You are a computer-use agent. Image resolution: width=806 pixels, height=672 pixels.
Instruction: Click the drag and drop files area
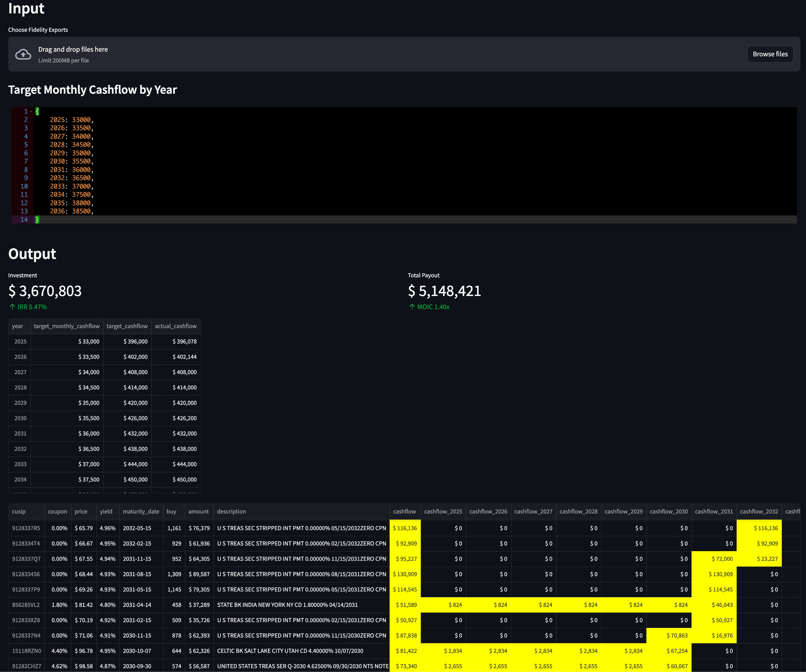click(404, 54)
